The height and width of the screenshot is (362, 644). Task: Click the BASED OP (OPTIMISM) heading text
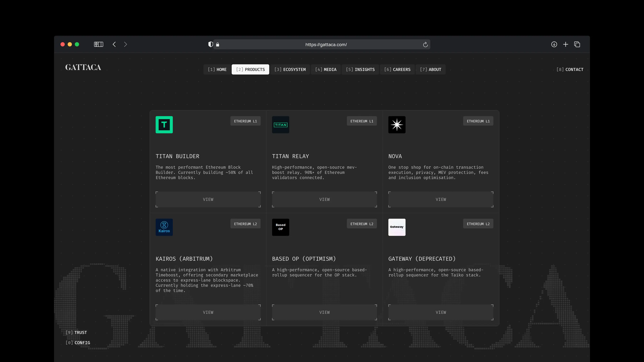(x=304, y=259)
